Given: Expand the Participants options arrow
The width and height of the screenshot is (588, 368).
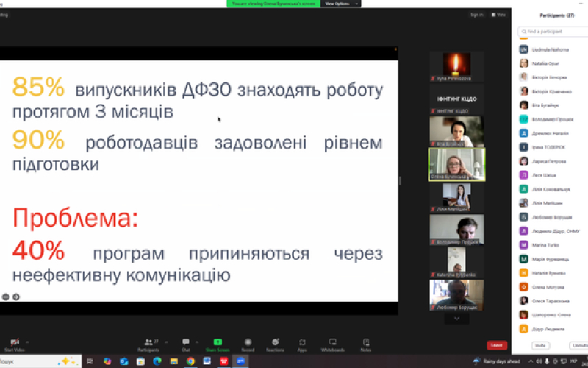Looking at the screenshot, I should pos(167,342).
